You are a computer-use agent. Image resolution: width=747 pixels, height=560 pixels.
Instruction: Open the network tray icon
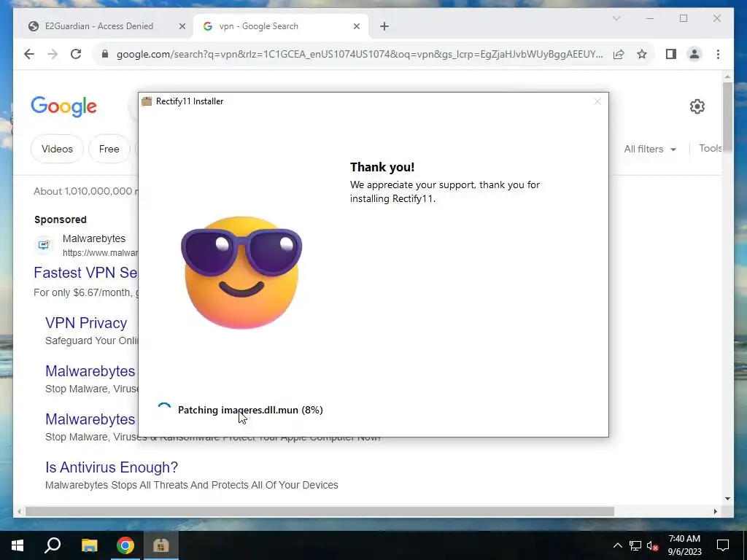point(635,545)
